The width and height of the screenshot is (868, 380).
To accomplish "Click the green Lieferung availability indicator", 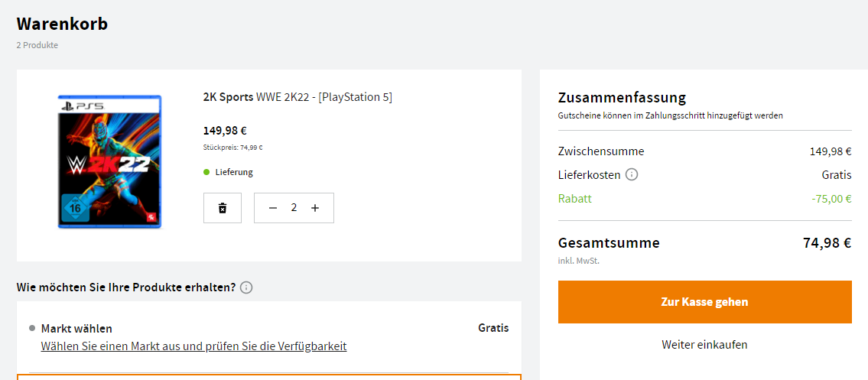I will [x=206, y=172].
